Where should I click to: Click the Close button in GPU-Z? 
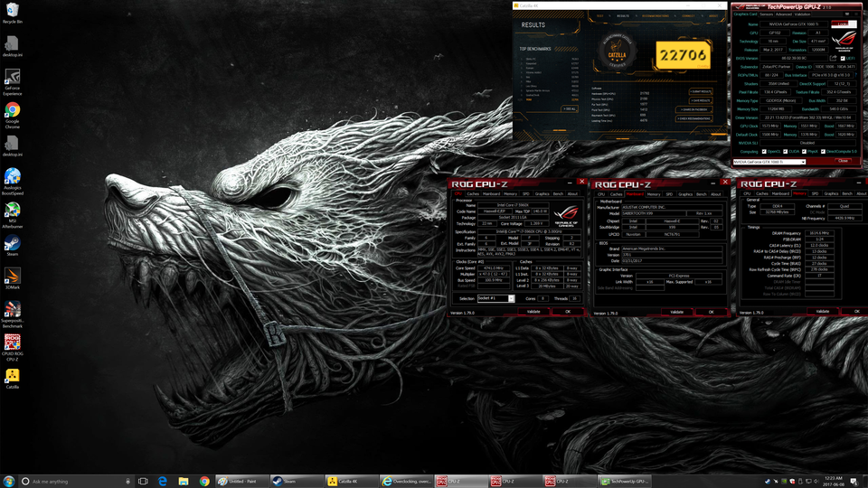[843, 161]
